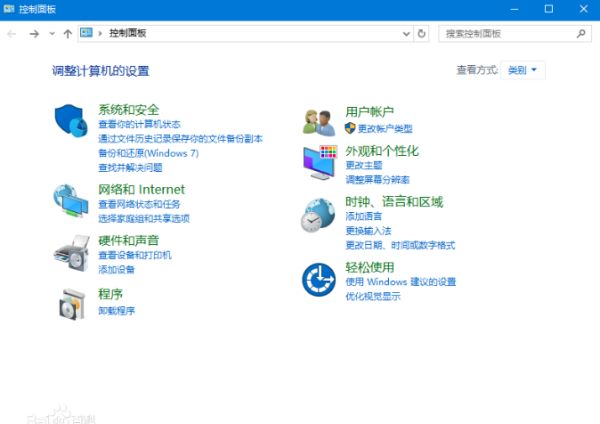Click the Control Panel icon in address bar
The width and height of the screenshot is (600, 424).
86,33
